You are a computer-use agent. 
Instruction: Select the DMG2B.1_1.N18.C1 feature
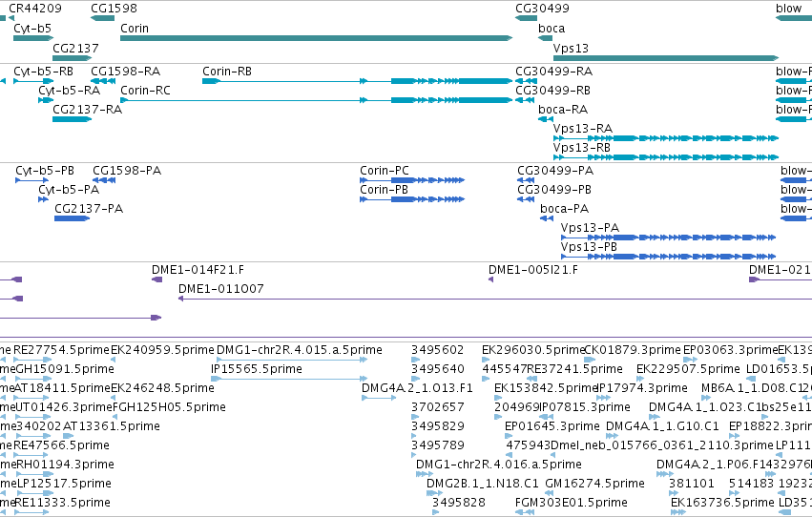(x=434, y=493)
